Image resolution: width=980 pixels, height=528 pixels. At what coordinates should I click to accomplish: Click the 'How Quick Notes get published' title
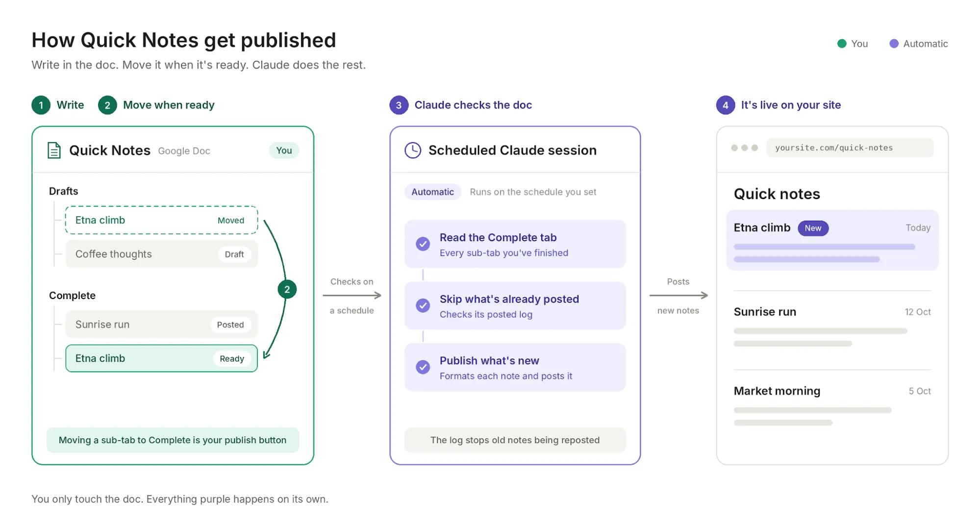pos(184,40)
